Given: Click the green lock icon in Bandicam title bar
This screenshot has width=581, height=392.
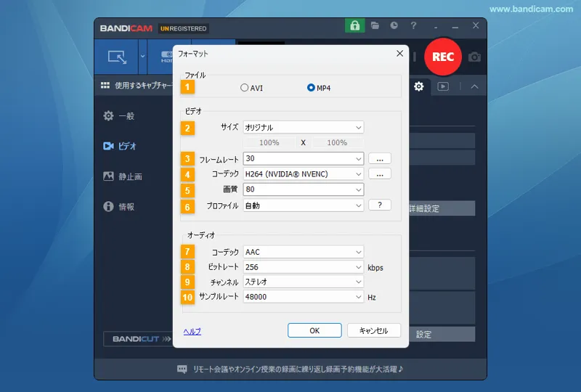Looking at the screenshot, I should pyautogui.click(x=354, y=25).
